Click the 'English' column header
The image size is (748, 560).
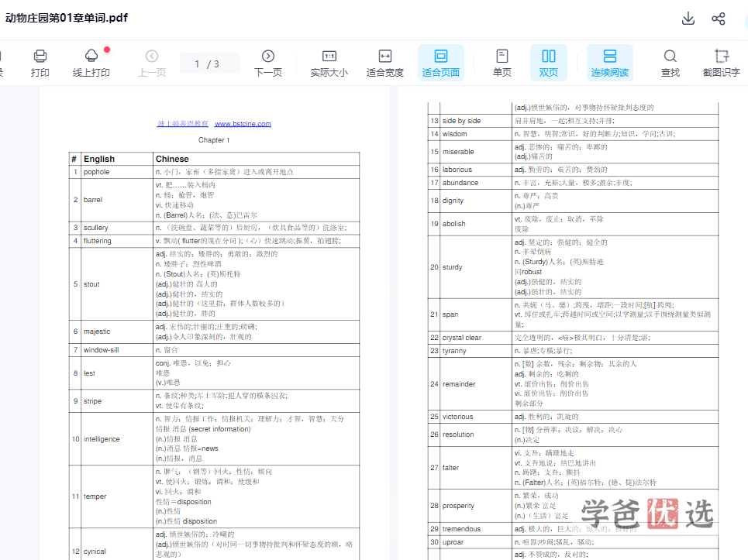coord(99,159)
